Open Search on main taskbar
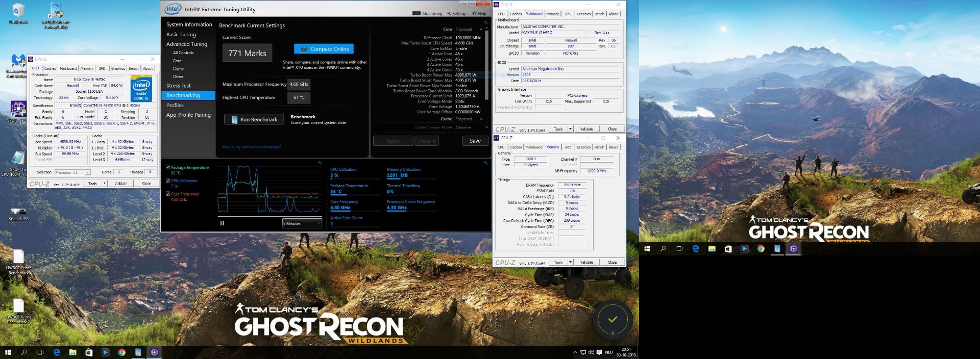This screenshot has width=980, height=359. [24, 352]
